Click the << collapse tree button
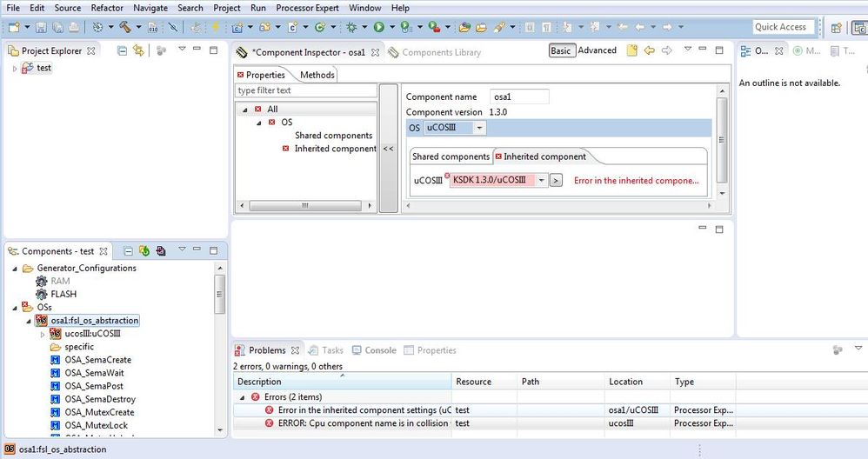868x459 pixels. point(389,148)
